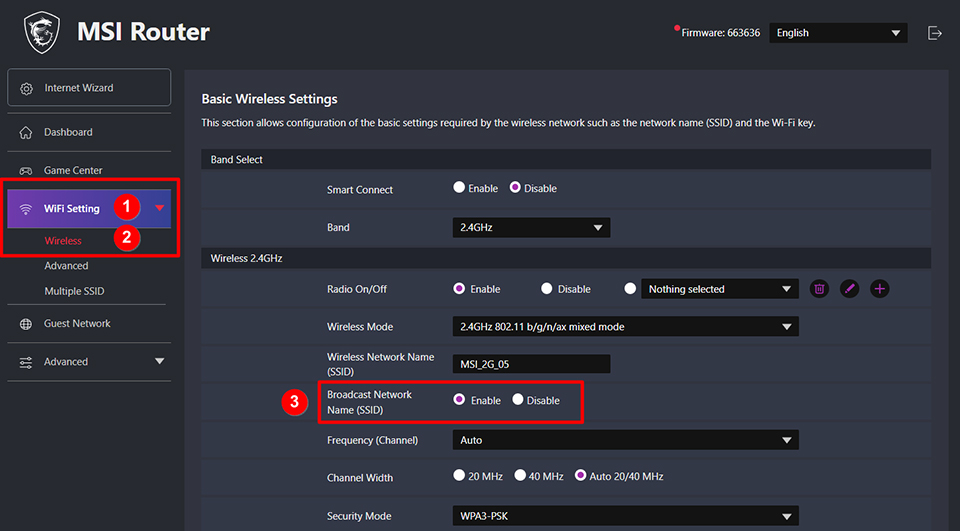This screenshot has width=960, height=531.
Task: Open the Nothing selected schedule dropdown
Action: [719, 289]
